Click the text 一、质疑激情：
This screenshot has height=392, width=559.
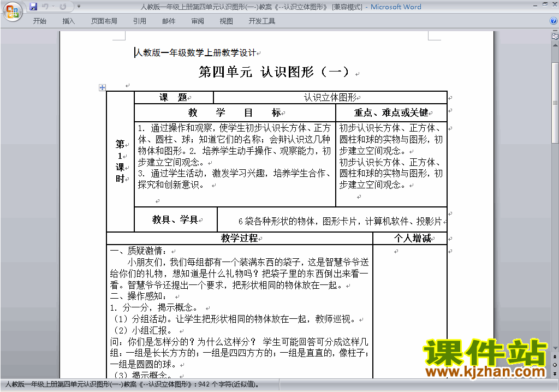pyautogui.click(x=138, y=251)
